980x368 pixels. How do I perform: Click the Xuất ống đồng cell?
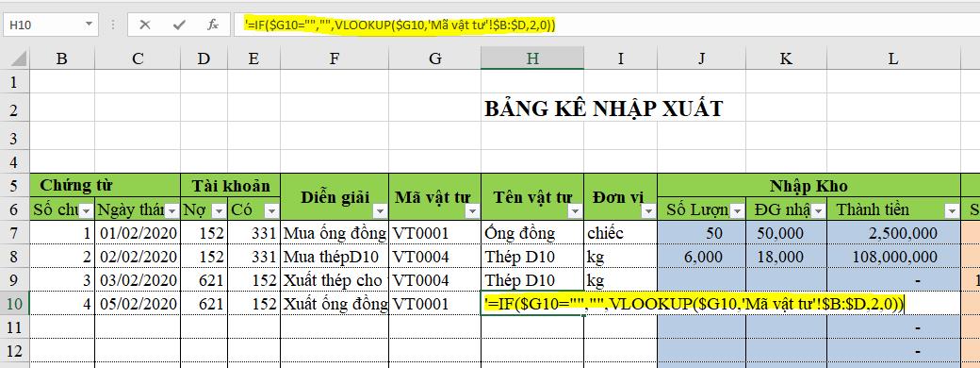pos(335,304)
